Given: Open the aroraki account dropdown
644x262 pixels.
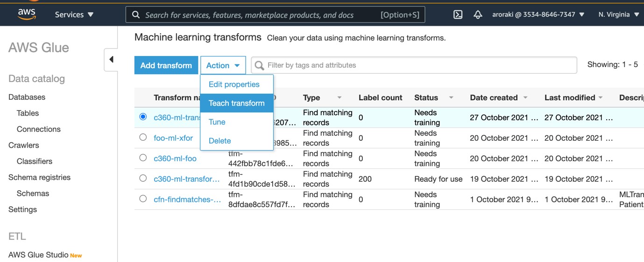Looking at the screenshot, I should (538, 14).
